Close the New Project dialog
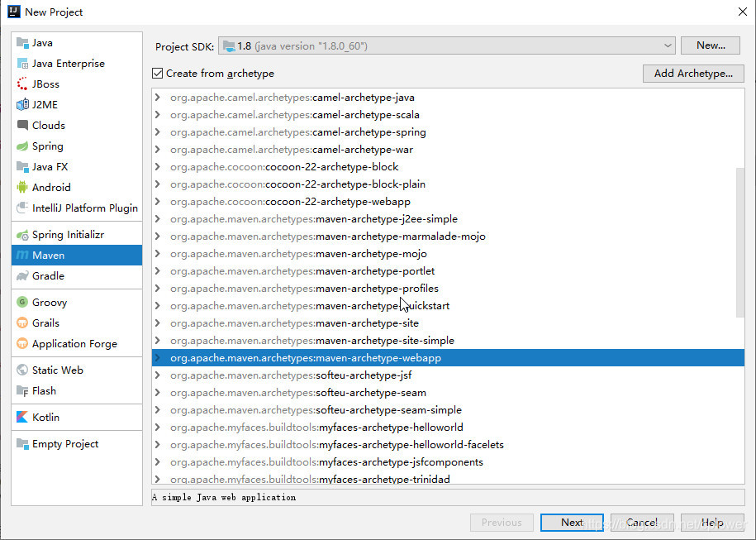Image resolution: width=756 pixels, height=540 pixels. point(743,12)
